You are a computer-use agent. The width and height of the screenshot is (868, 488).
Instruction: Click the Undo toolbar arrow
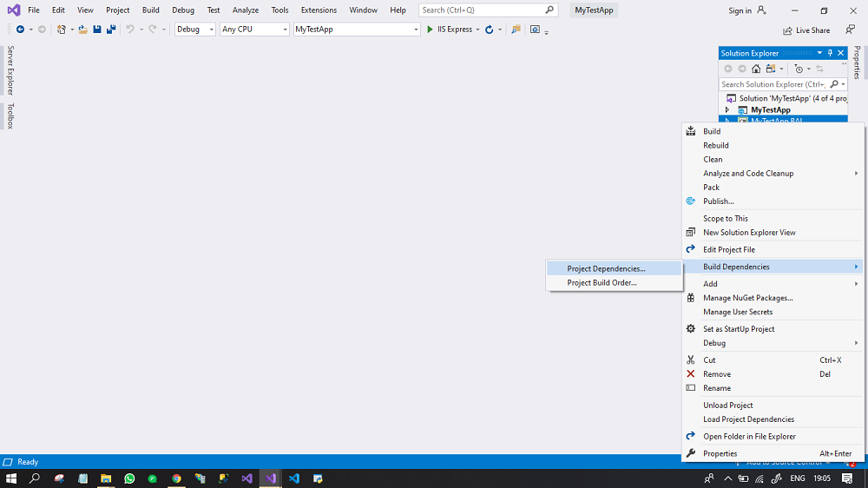point(130,30)
